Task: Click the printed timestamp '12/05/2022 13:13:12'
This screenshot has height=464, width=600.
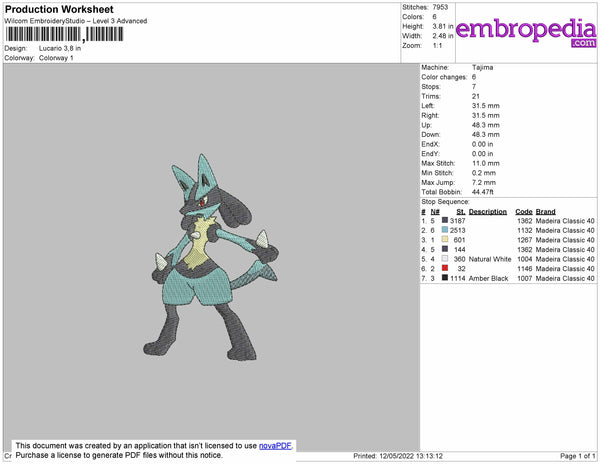Action: (411, 456)
